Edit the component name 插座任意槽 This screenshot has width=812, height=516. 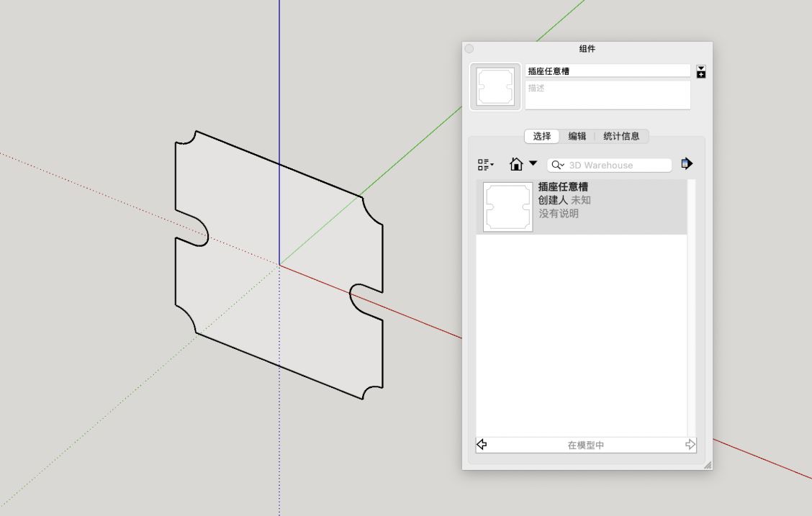point(607,70)
